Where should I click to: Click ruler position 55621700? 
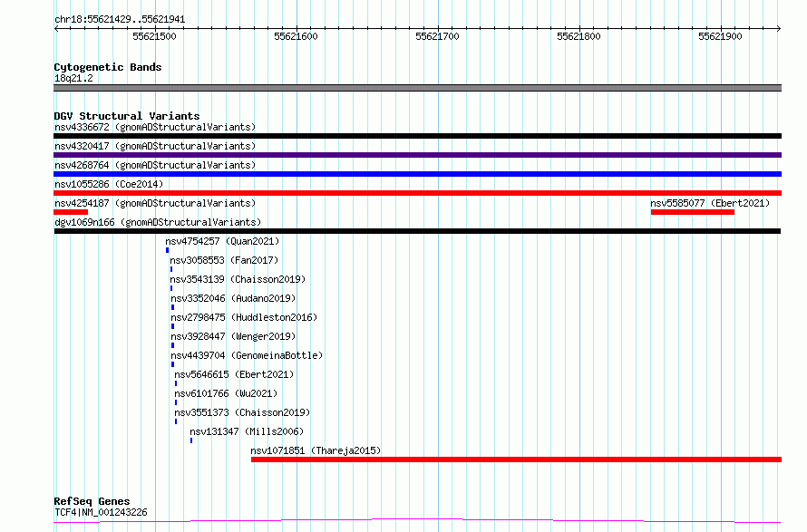[x=437, y=36]
